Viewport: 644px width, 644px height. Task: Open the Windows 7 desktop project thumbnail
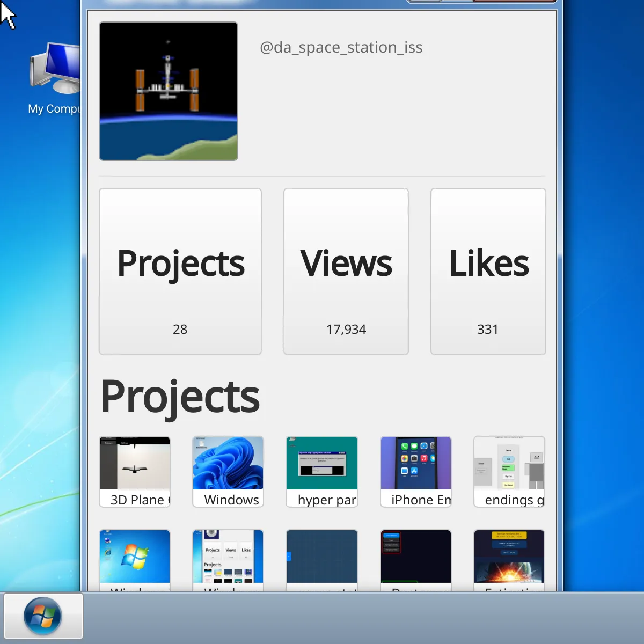click(135, 560)
